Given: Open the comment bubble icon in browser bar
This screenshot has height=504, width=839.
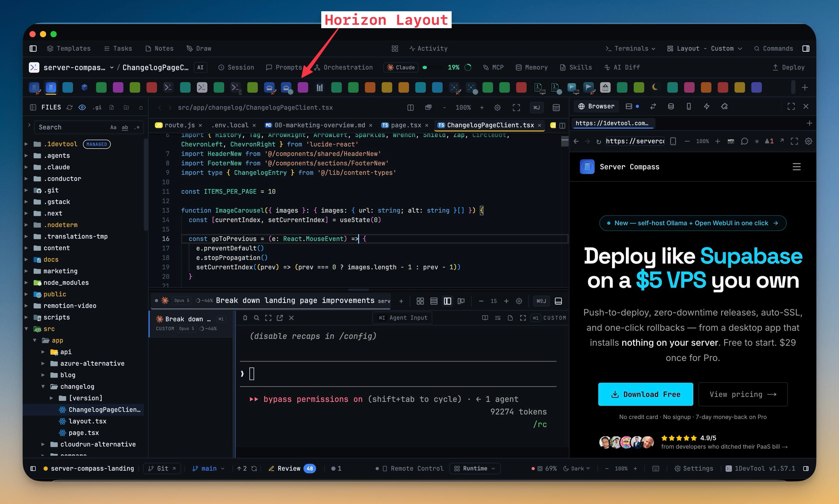Looking at the screenshot, I should pyautogui.click(x=744, y=141).
